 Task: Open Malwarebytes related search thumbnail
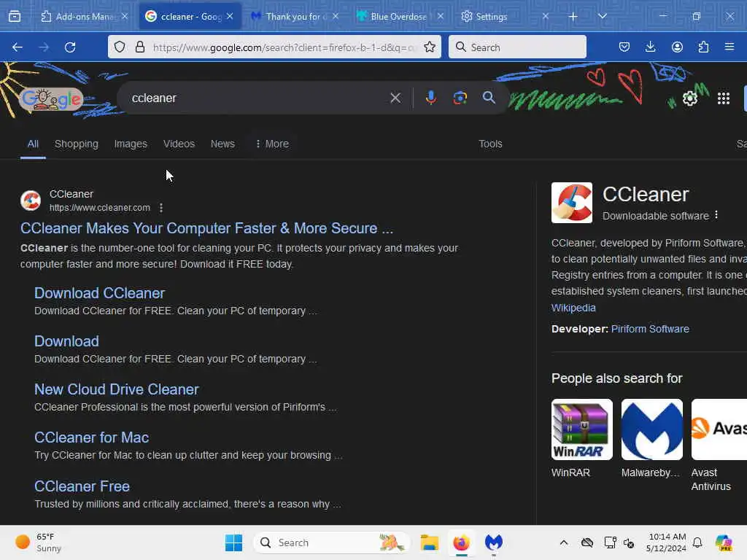click(651, 429)
